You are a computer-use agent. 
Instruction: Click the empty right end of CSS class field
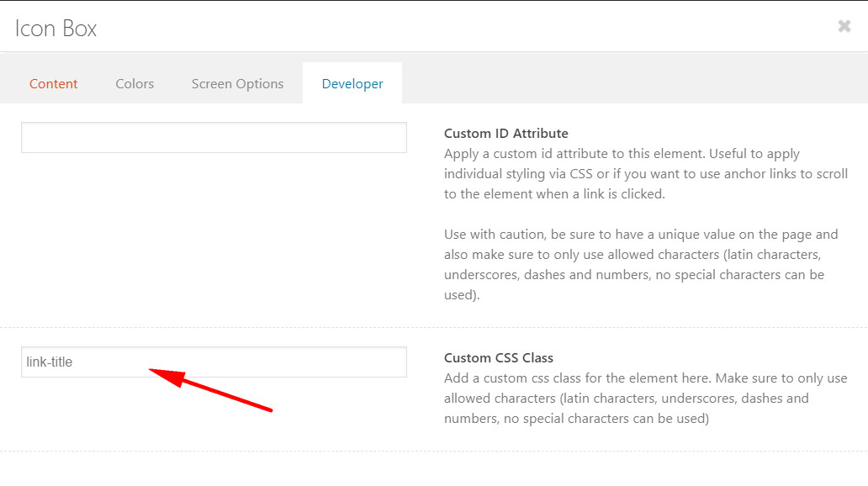(332, 362)
